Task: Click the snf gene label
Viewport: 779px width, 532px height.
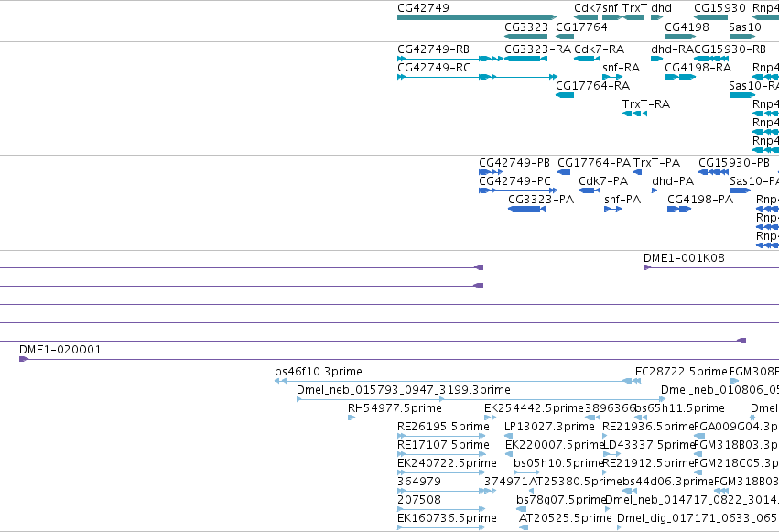Action: pyautogui.click(x=611, y=8)
